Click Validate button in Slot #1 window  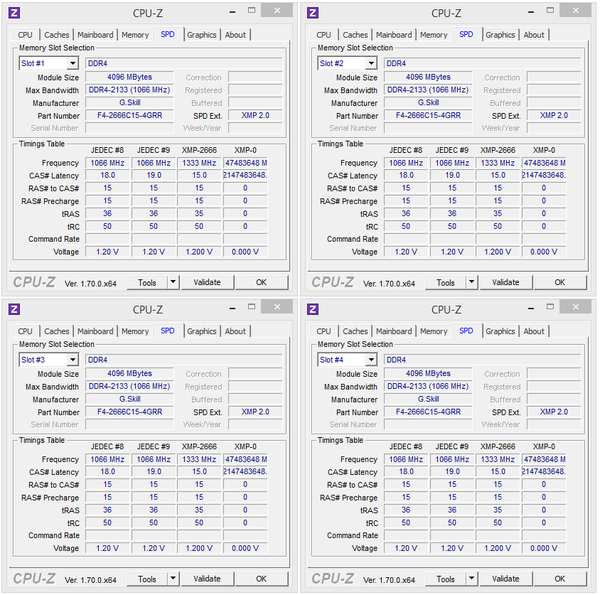click(x=207, y=282)
